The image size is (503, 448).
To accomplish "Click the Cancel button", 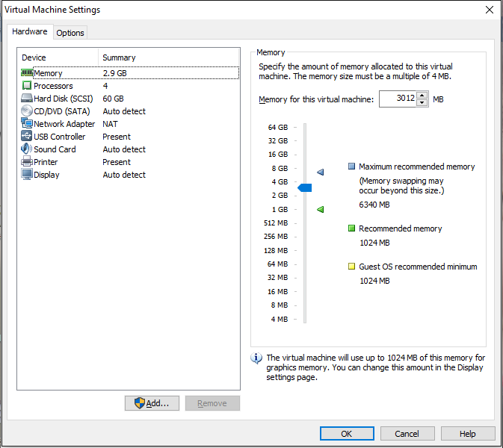I will pyautogui.click(x=407, y=434).
